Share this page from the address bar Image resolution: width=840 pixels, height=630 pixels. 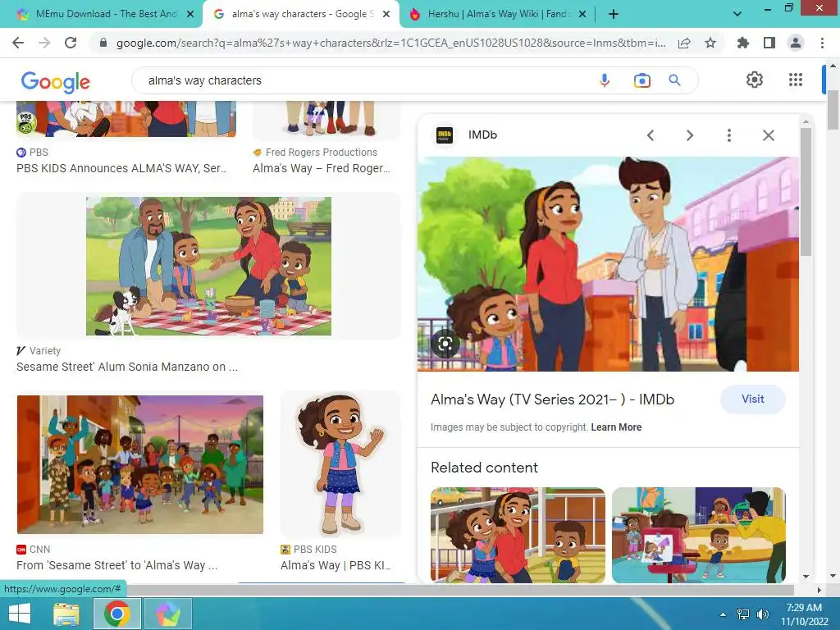(x=684, y=43)
